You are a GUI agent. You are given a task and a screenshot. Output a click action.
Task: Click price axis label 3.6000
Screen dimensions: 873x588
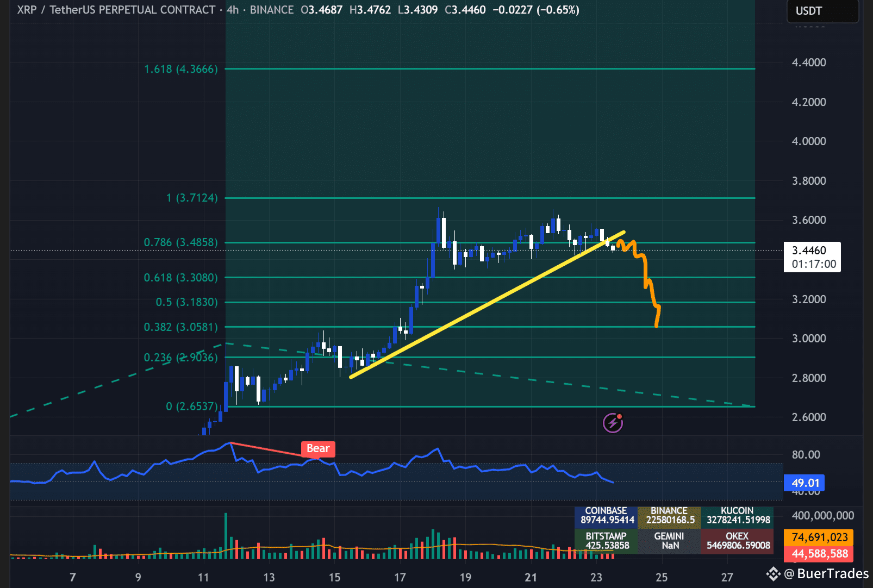click(809, 220)
